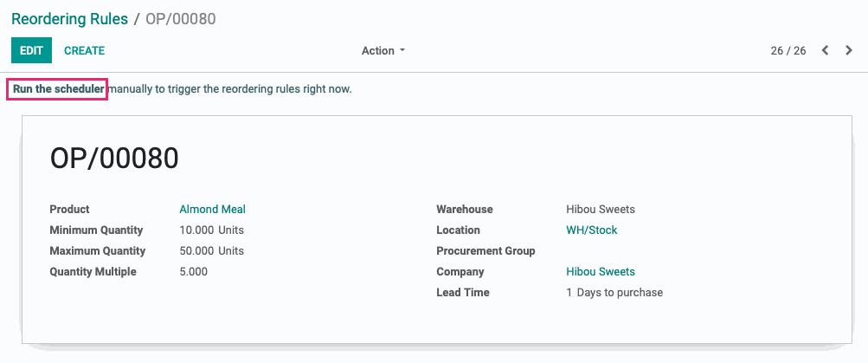This screenshot has width=868, height=363.
Task: Click the OP/00080 record title
Action: point(114,159)
